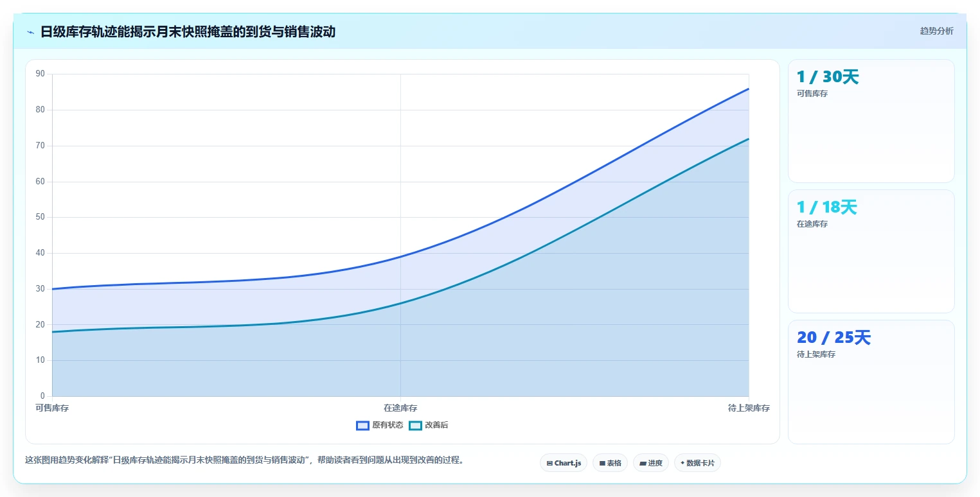Click the icon inside the 数据卡片 tag
The image size is (980, 497).
(682, 463)
